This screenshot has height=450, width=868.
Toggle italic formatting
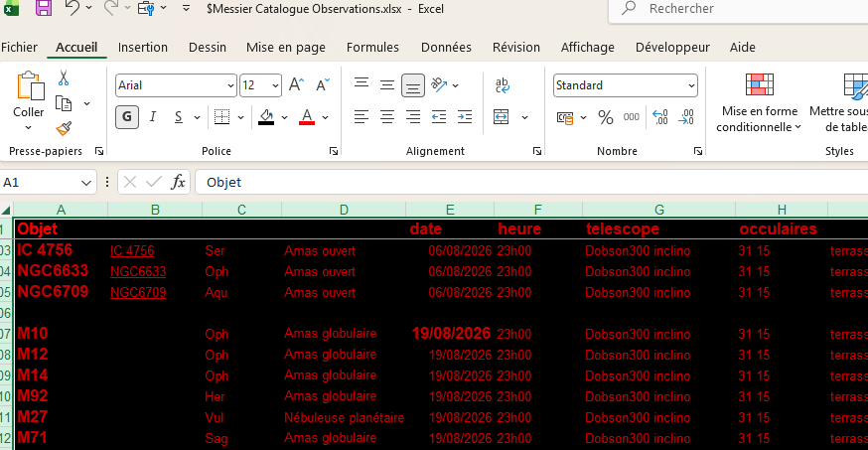click(153, 117)
